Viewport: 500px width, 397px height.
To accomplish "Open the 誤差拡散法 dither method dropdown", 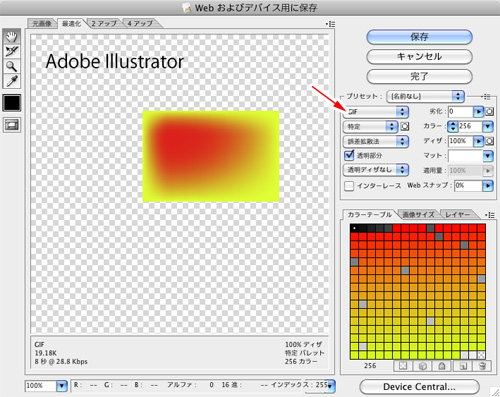I will click(376, 141).
